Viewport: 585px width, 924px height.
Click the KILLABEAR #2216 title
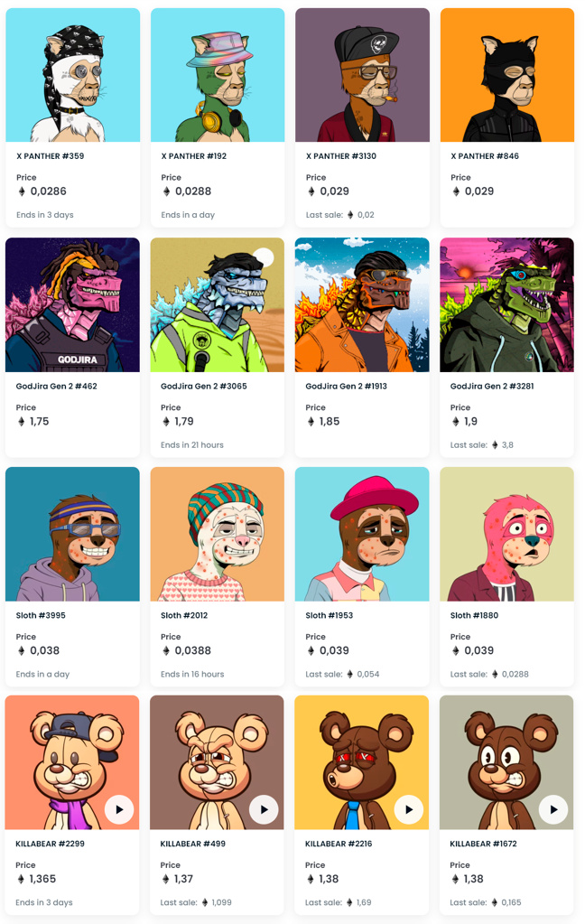tap(339, 844)
